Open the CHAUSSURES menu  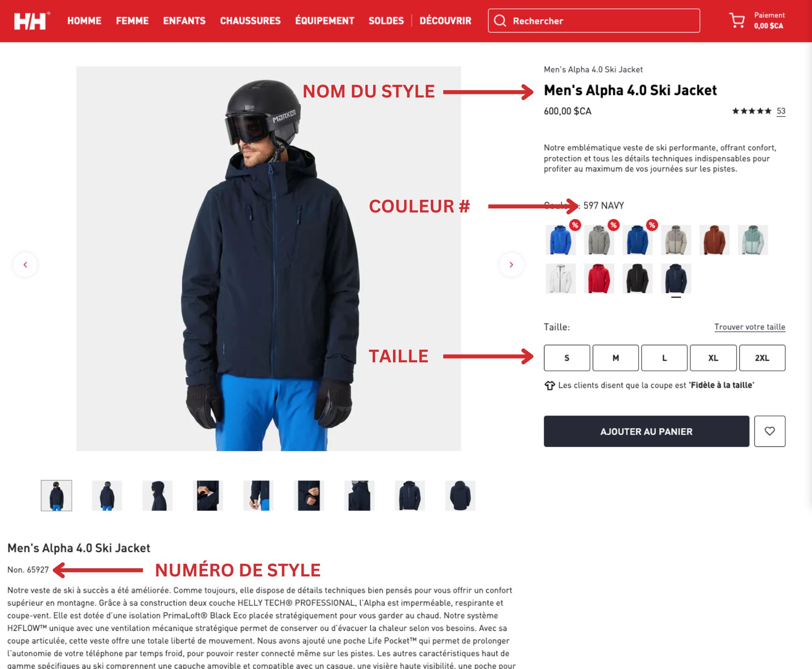(x=250, y=21)
